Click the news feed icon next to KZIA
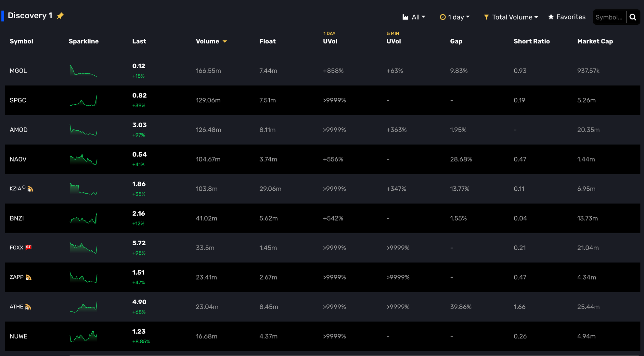This screenshot has width=644, height=356. 30,189
